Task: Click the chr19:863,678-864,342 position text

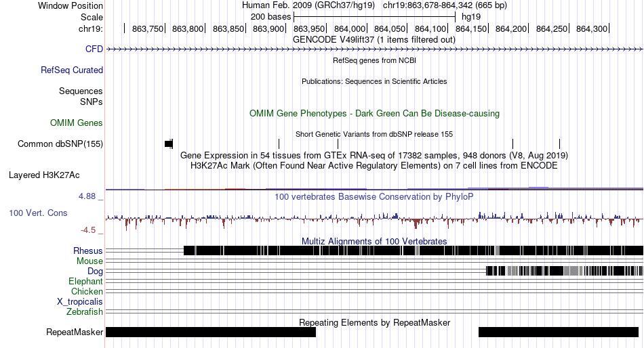Action: pyautogui.click(x=445, y=5)
